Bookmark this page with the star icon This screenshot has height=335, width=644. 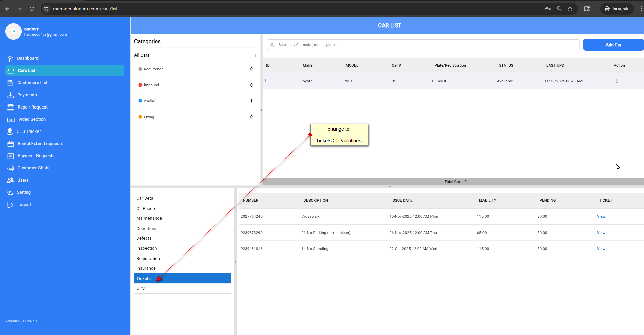tap(570, 9)
